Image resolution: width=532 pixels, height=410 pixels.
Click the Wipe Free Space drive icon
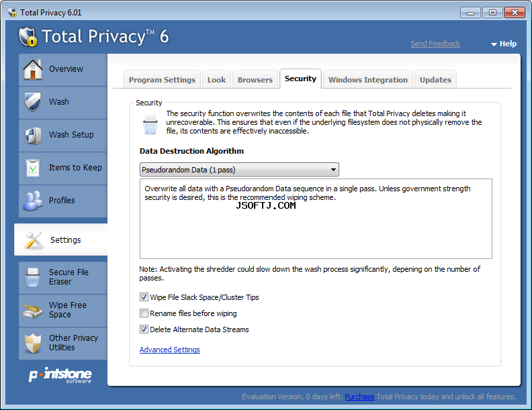32,311
